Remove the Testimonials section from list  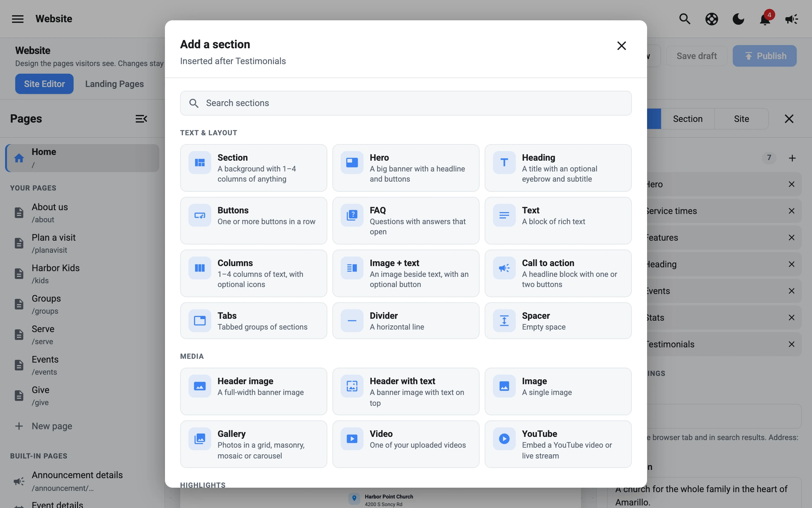click(x=791, y=344)
